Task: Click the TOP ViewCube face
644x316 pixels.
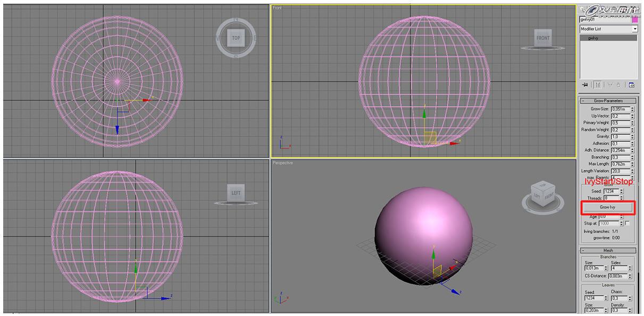Action: (236, 38)
